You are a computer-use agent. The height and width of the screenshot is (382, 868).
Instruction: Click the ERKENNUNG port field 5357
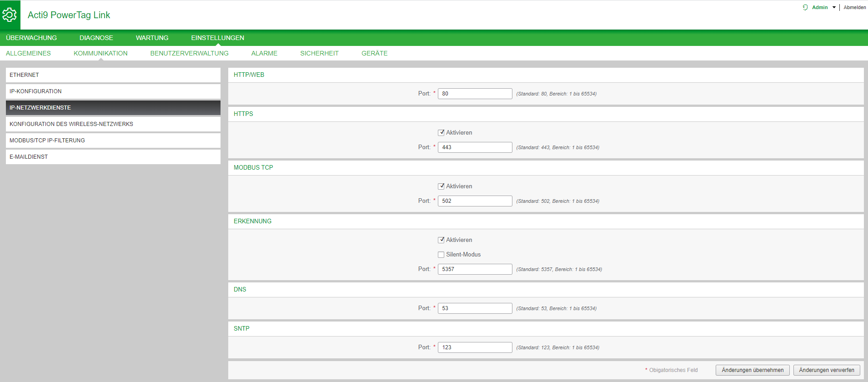point(475,269)
